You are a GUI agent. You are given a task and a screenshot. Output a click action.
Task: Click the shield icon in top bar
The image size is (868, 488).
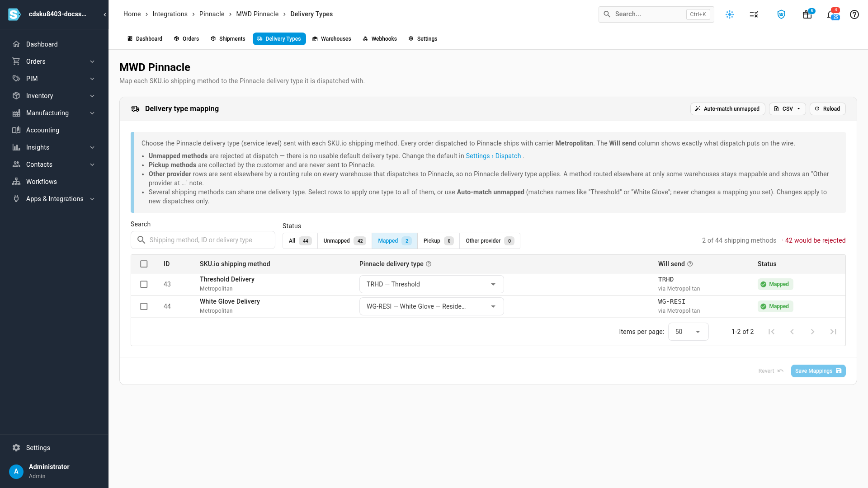tap(781, 14)
